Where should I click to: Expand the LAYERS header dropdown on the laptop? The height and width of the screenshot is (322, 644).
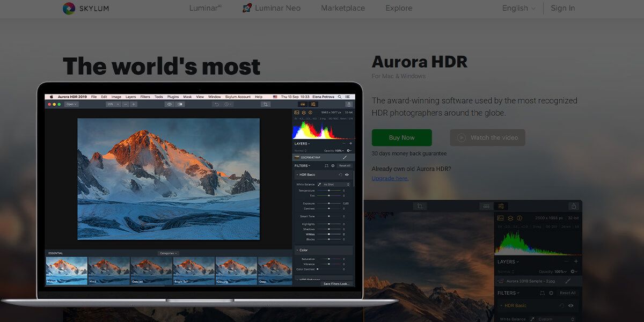coord(302,144)
